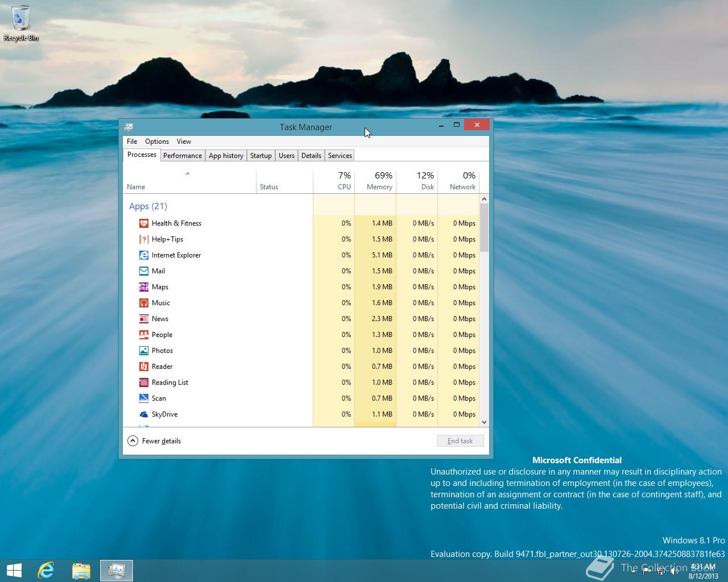Image resolution: width=728 pixels, height=582 pixels.
Task: Open the View menu
Action: click(184, 142)
